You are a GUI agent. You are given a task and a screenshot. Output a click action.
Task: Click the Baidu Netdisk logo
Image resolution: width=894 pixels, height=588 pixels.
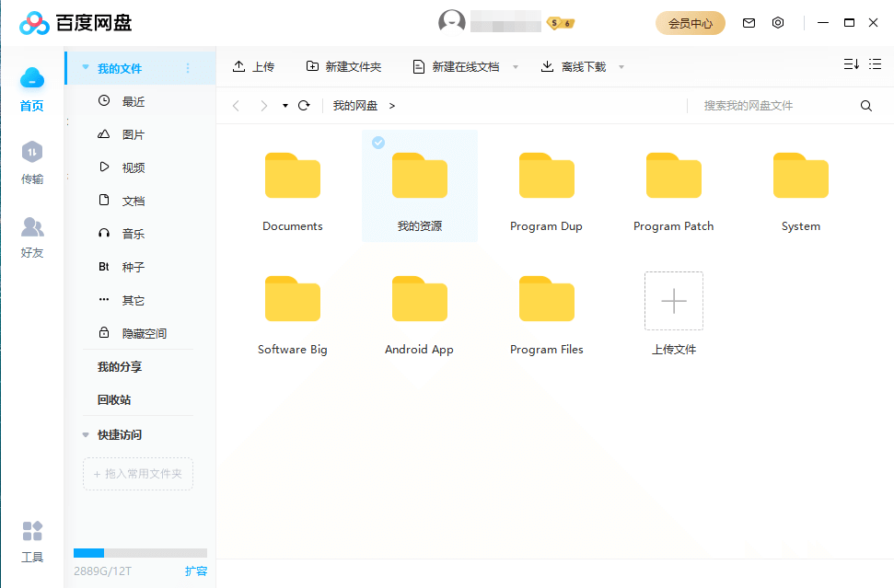[x=34, y=23]
